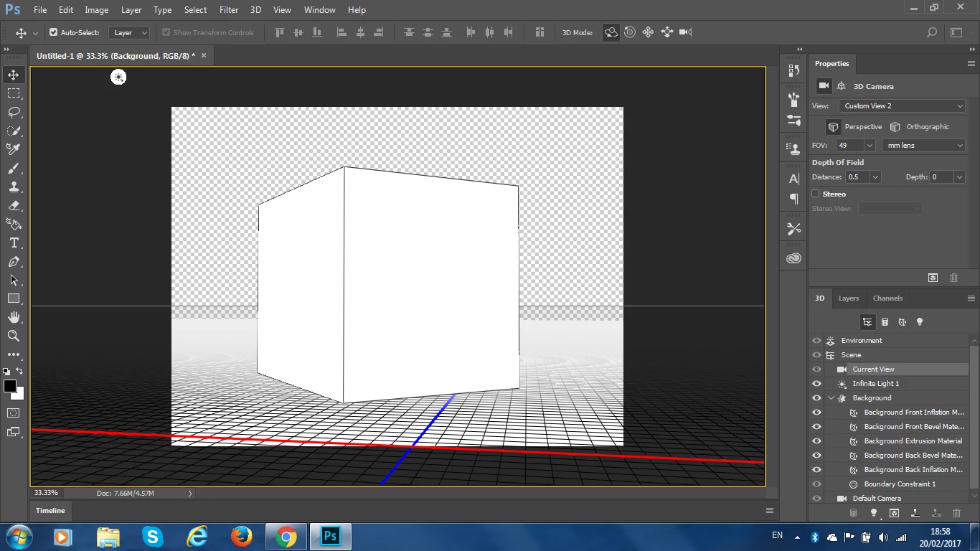Screen dimensions: 980x551
Task: Open the Filter menu
Action: [229, 10]
